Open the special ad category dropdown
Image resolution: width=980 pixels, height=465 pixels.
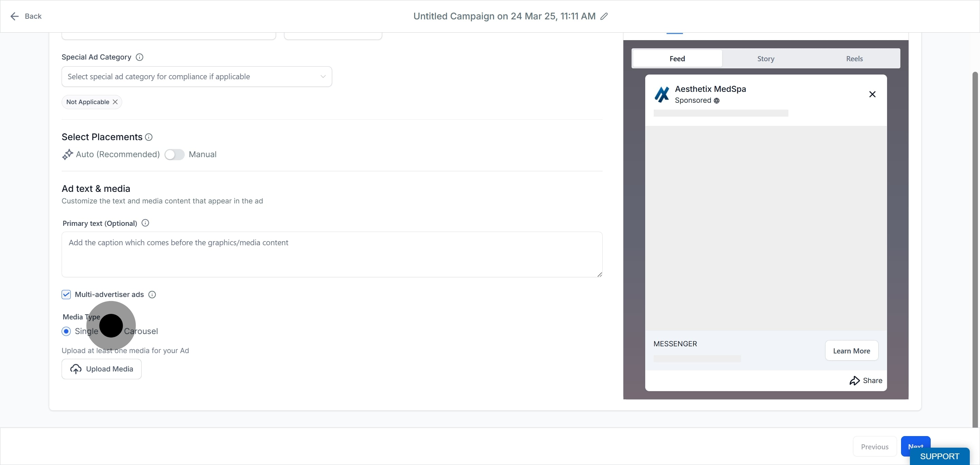[197, 77]
